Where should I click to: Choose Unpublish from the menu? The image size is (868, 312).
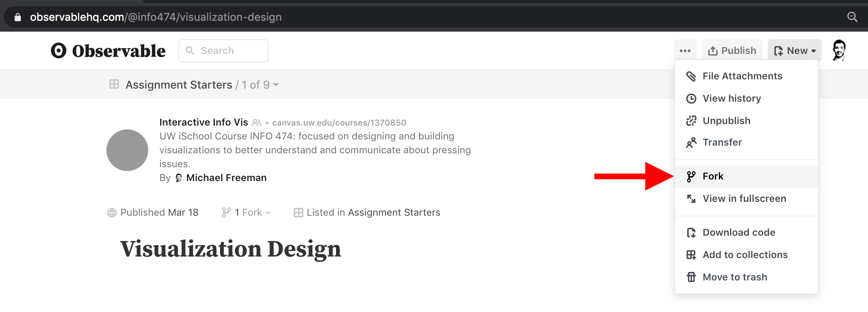pos(726,121)
